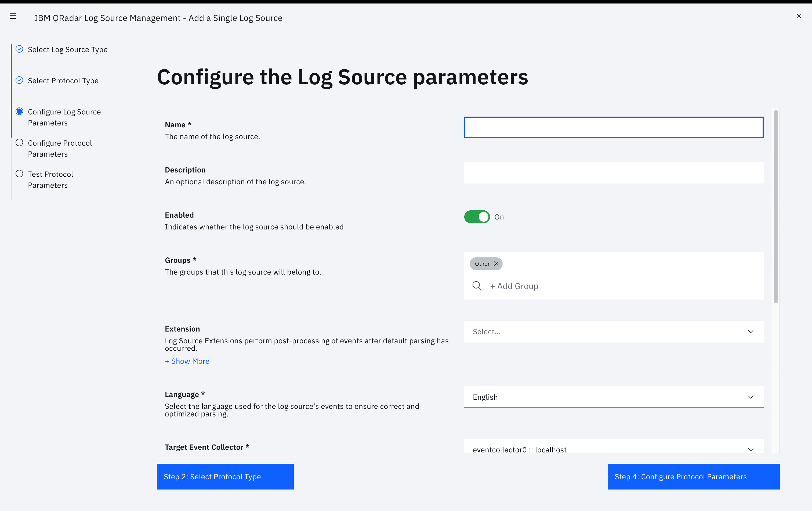Click the form's vertical scrollbar

[775, 206]
